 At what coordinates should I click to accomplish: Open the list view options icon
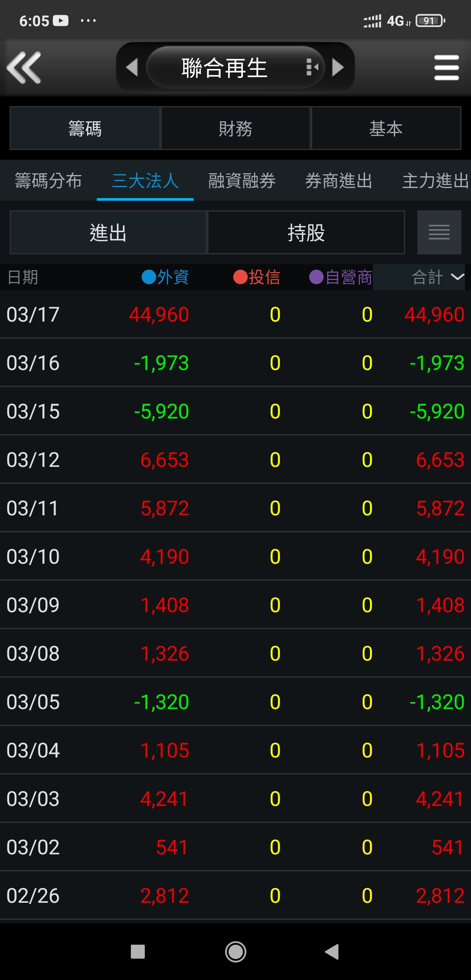click(439, 232)
